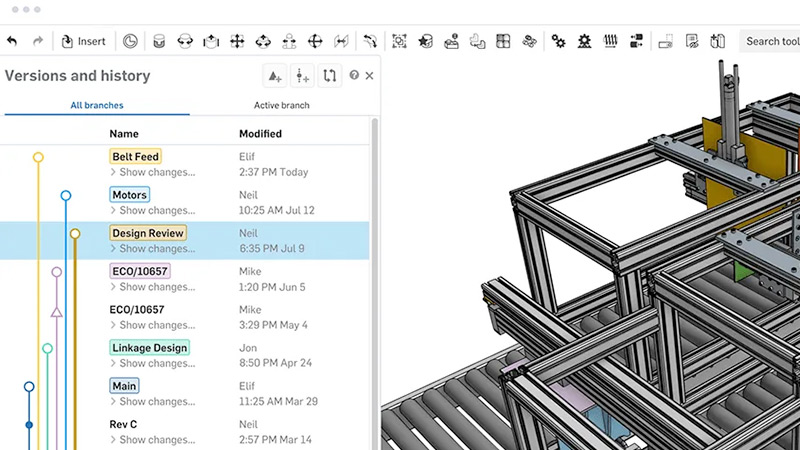Select the Design Review branch label
The height and width of the screenshot is (450, 800).
(x=148, y=233)
